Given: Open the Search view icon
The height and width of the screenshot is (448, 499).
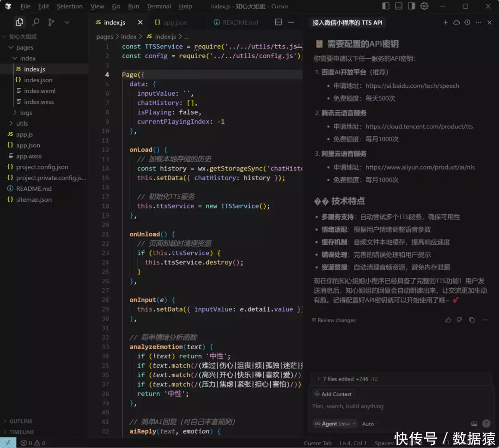Looking at the screenshot, I should click(36, 22).
